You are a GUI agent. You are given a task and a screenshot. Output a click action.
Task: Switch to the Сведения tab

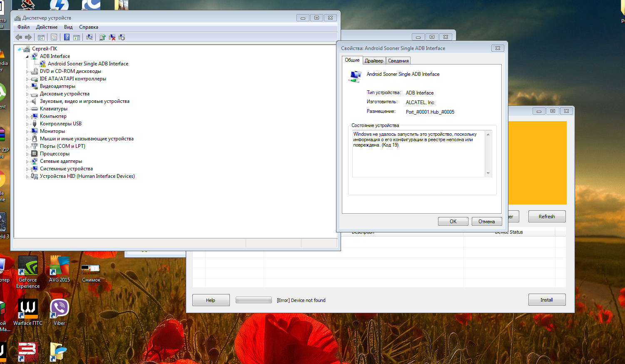click(x=398, y=61)
